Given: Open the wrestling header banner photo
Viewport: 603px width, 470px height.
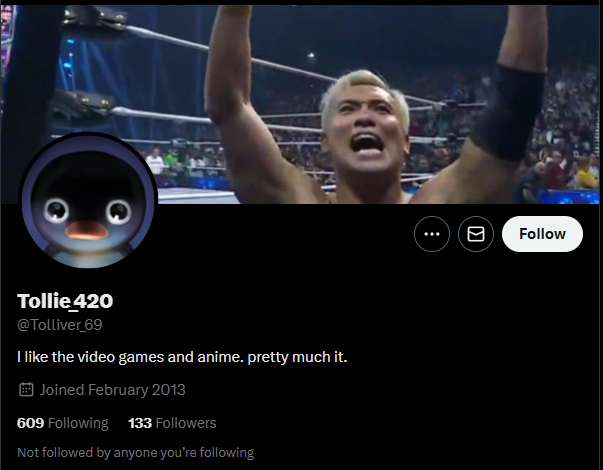Looking at the screenshot, I should 302,104.
